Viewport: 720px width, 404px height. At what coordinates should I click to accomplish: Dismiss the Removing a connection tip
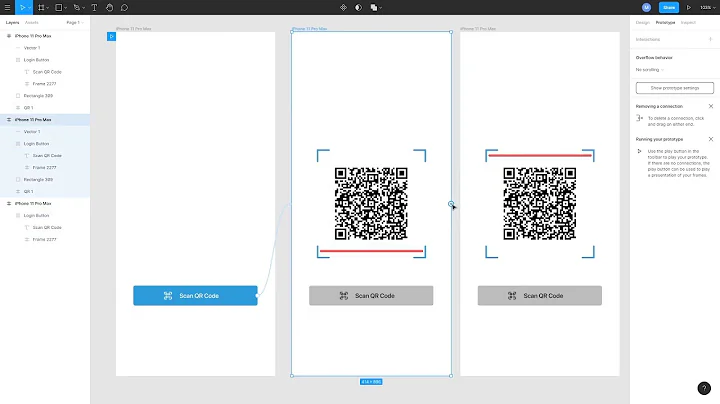[711, 106]
